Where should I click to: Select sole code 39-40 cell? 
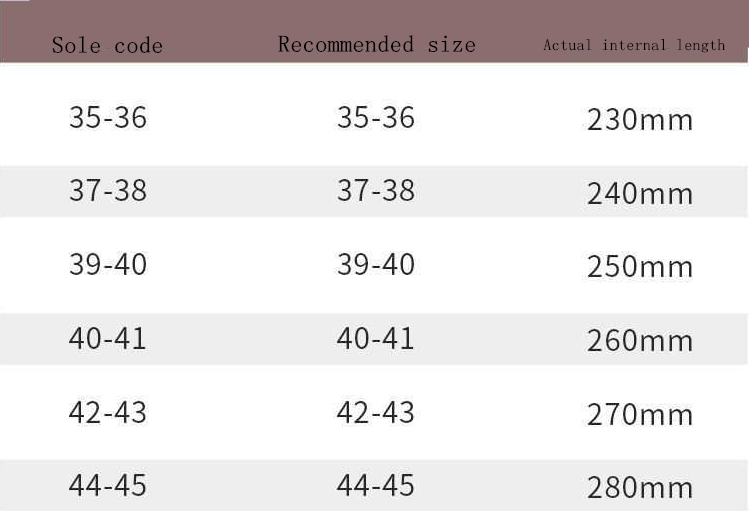pos(107,264)
